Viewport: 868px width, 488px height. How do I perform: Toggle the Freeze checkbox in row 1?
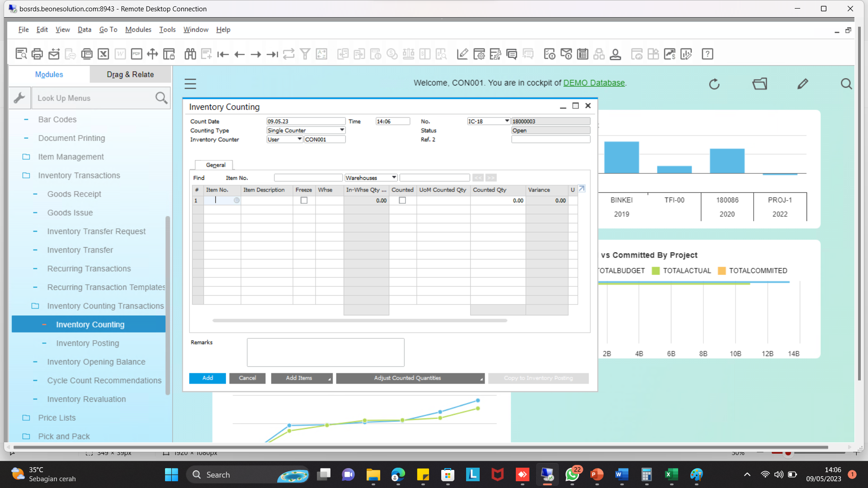(x=304, y=201)
